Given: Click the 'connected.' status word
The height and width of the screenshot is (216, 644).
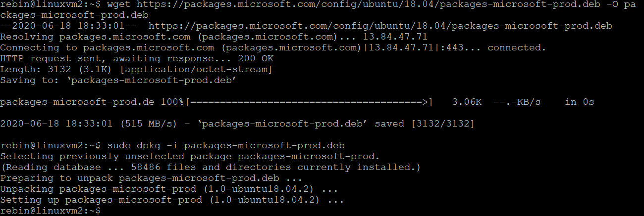Looking at the screenshot, I should (x=517, y=48).
